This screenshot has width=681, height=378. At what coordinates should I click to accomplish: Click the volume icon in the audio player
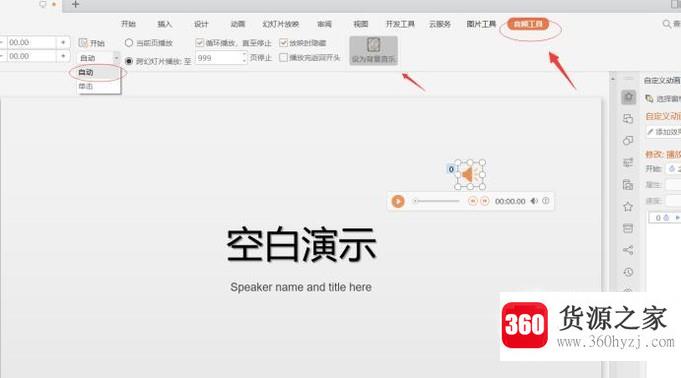[x=534, y=201]
